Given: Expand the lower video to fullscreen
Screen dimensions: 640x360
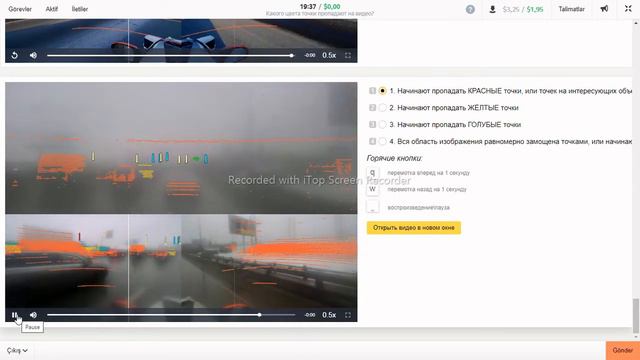Looking at the screenshot, I should pyautogui.click(x=348, y=315).
